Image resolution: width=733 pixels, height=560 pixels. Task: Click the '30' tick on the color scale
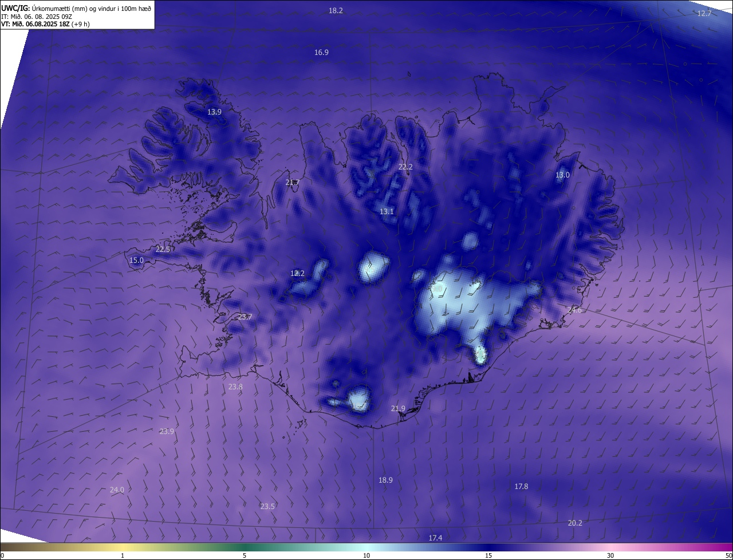[x=610, y=555]
